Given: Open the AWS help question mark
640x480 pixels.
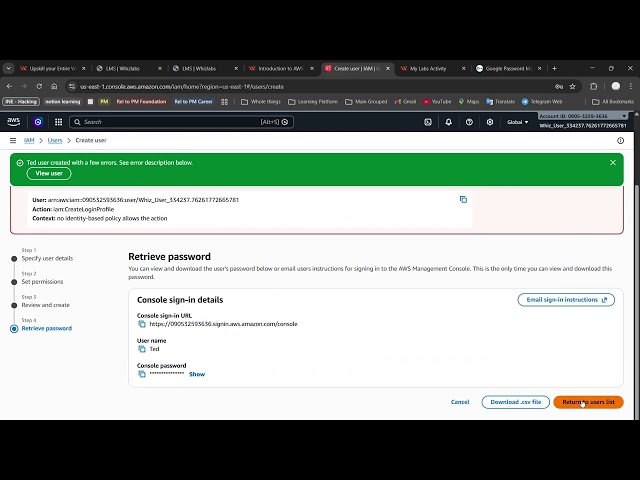Looking at the screenshot, I should point(469,122).
